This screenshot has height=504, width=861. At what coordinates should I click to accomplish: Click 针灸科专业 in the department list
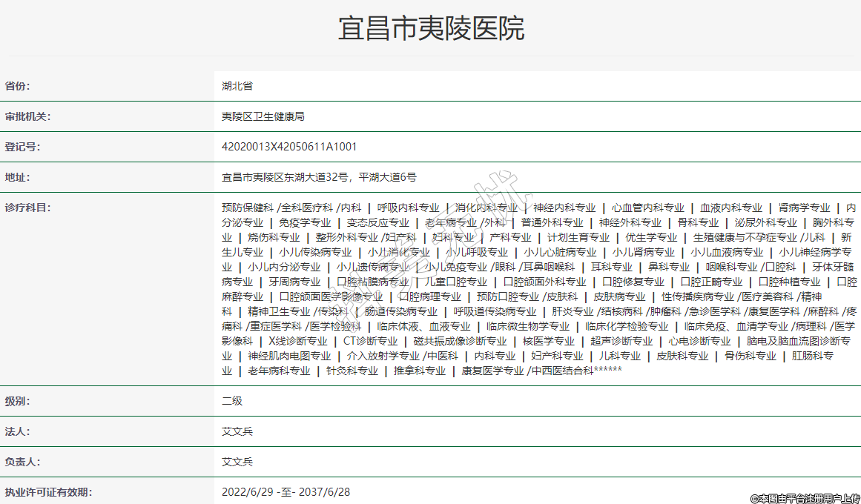click(352, 371)
